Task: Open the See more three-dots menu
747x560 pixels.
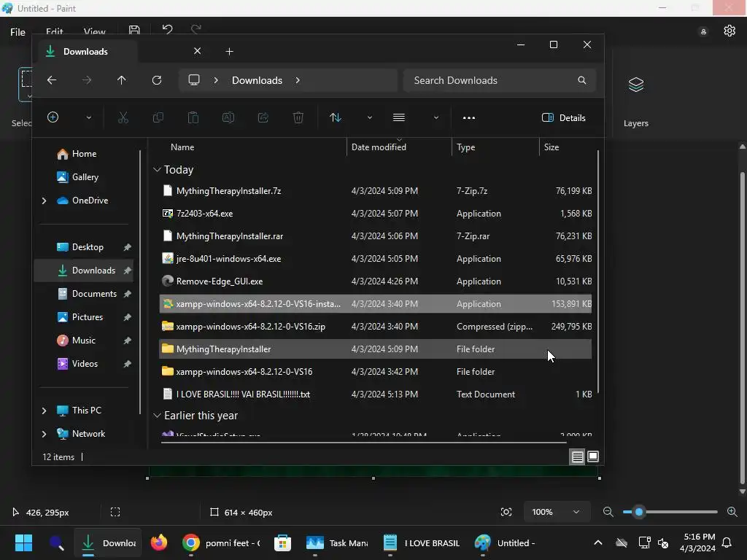Action: click(x=469, y=117)
